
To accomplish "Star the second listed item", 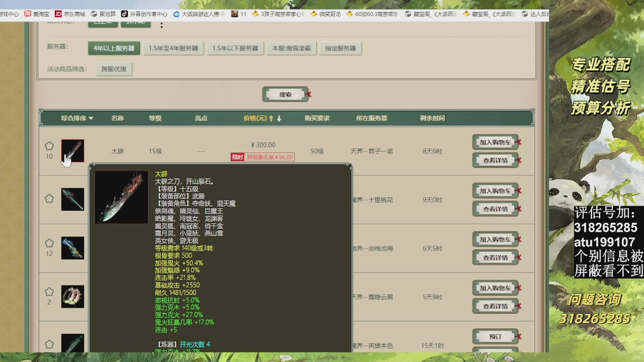I will coord(49,199).
